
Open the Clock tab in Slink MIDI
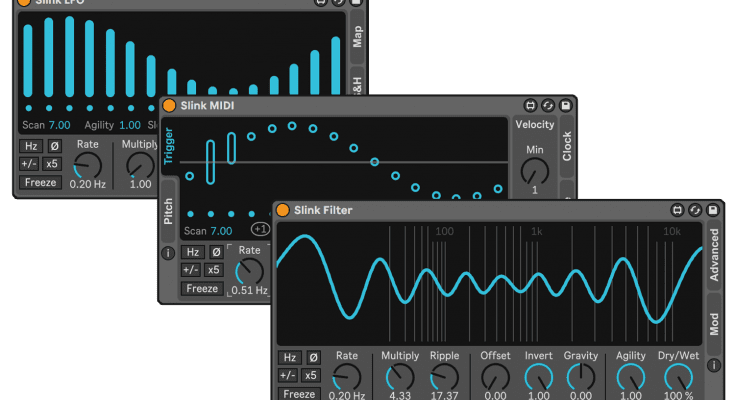pyautogui.click(x=567, y=146)
